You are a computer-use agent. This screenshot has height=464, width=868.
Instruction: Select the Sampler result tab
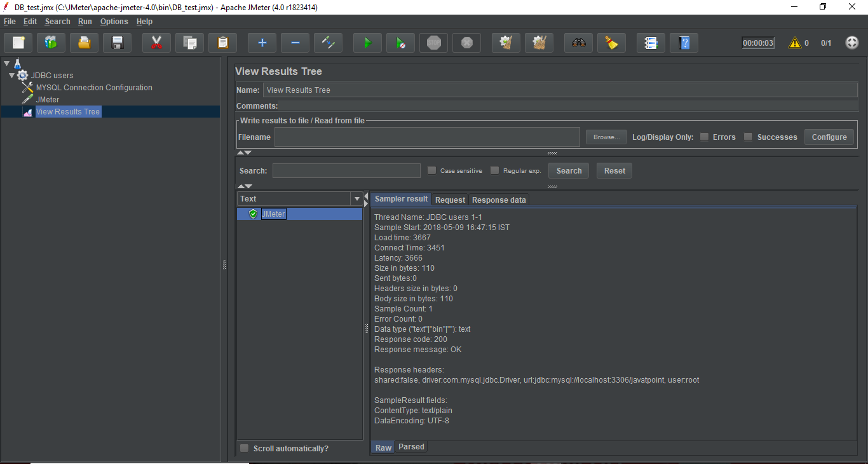click(401, 199)
